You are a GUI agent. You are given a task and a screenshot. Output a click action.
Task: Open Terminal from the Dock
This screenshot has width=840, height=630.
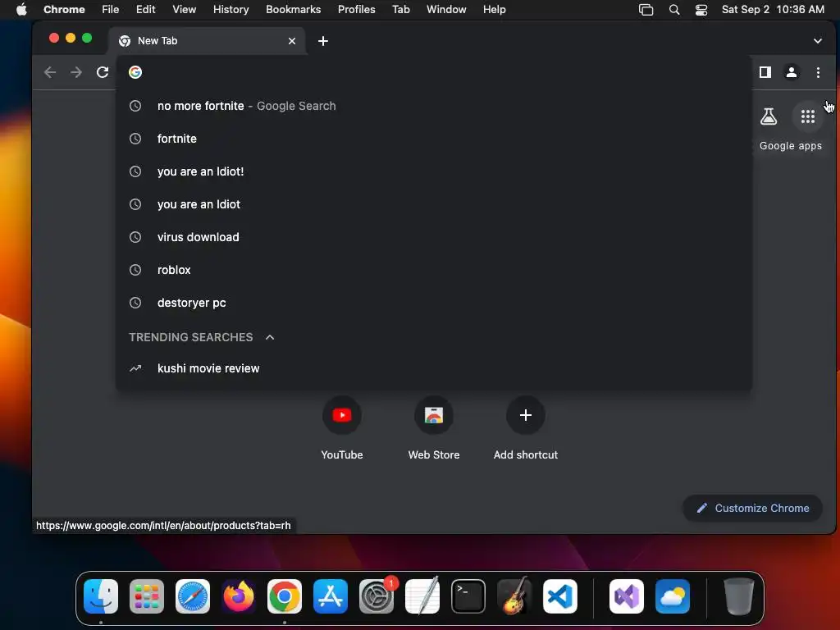point(468,596)
